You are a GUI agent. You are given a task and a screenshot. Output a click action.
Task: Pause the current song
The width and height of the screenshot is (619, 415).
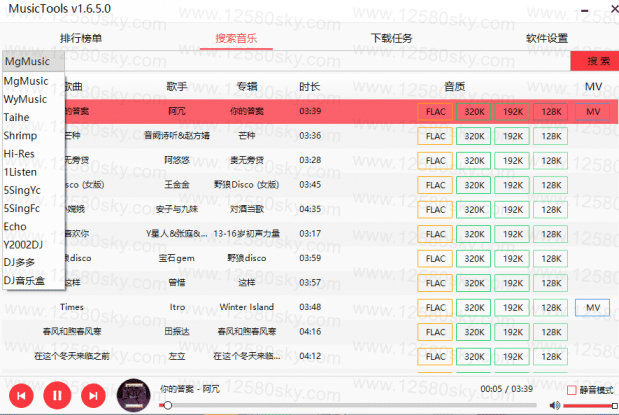pos(57,395)
